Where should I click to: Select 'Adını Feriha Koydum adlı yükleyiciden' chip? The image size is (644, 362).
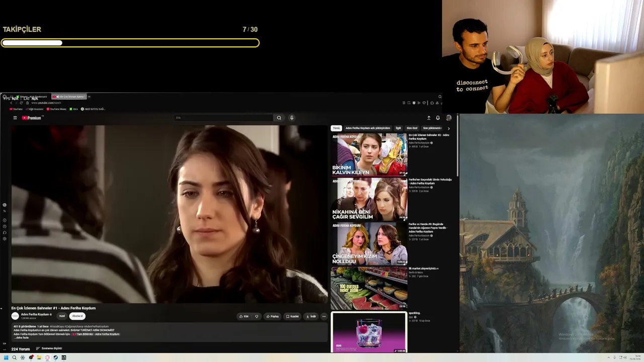368,128
